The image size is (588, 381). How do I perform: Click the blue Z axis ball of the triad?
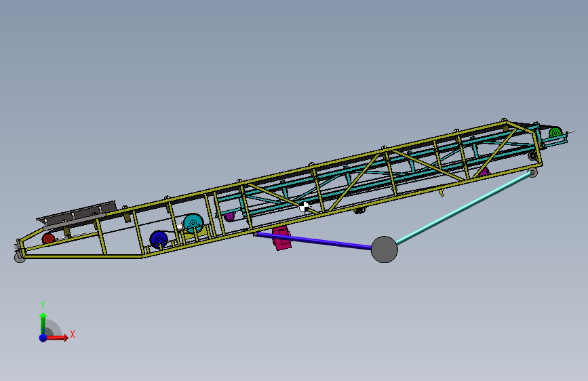43,338
